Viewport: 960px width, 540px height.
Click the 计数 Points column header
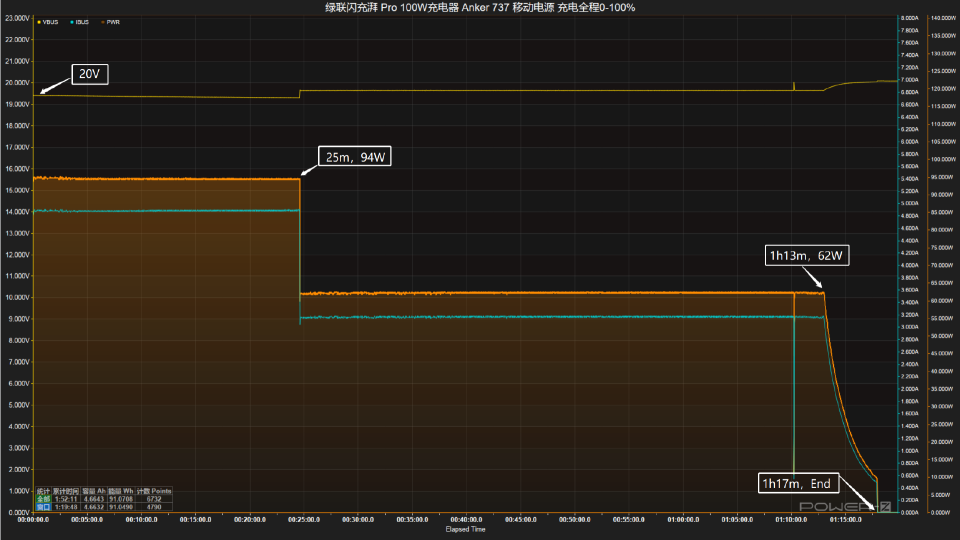click(x=154, y=491)
